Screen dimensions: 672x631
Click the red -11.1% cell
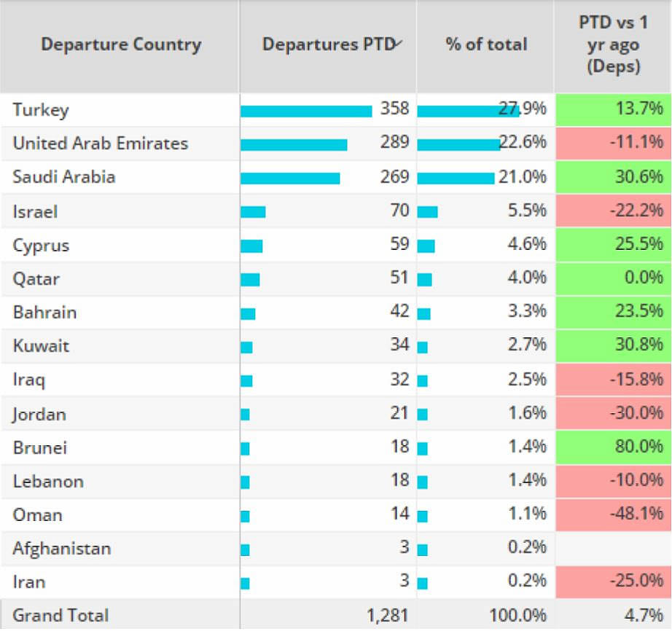click(x=612, y=143)
